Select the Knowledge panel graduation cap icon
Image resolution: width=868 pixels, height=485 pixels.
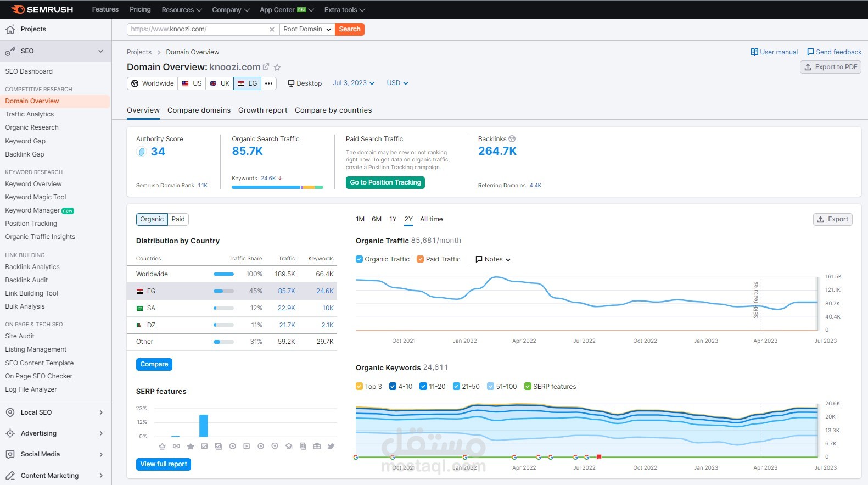point(289,447)
